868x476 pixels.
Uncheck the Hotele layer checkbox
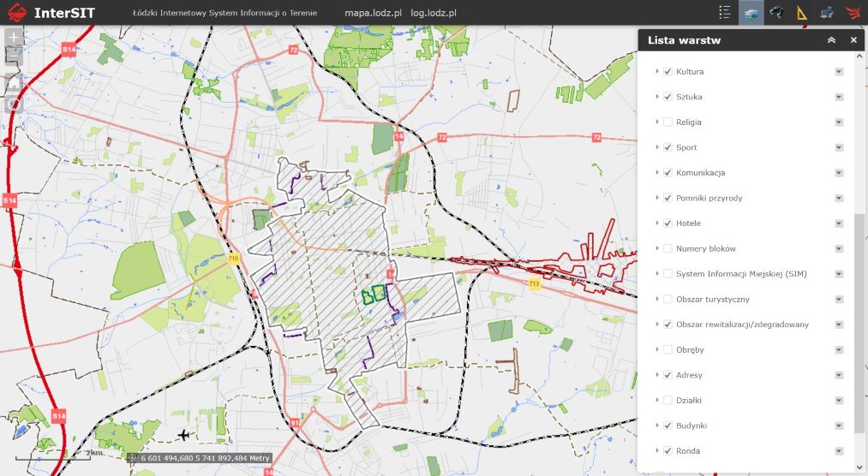(x=667, y=223)
